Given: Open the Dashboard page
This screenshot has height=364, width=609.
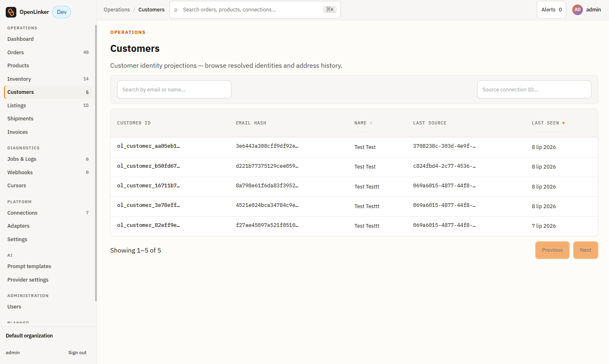Looking at the screenshot, I should (x=48, y=39).
